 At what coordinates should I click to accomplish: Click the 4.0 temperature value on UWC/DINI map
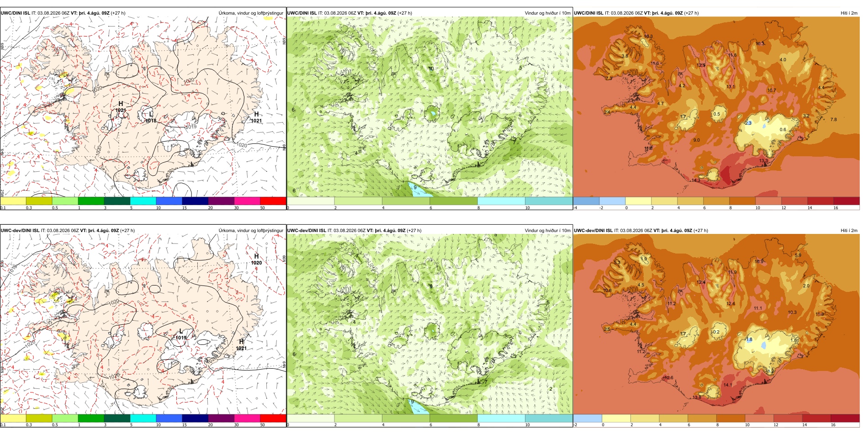coord(783,60)
